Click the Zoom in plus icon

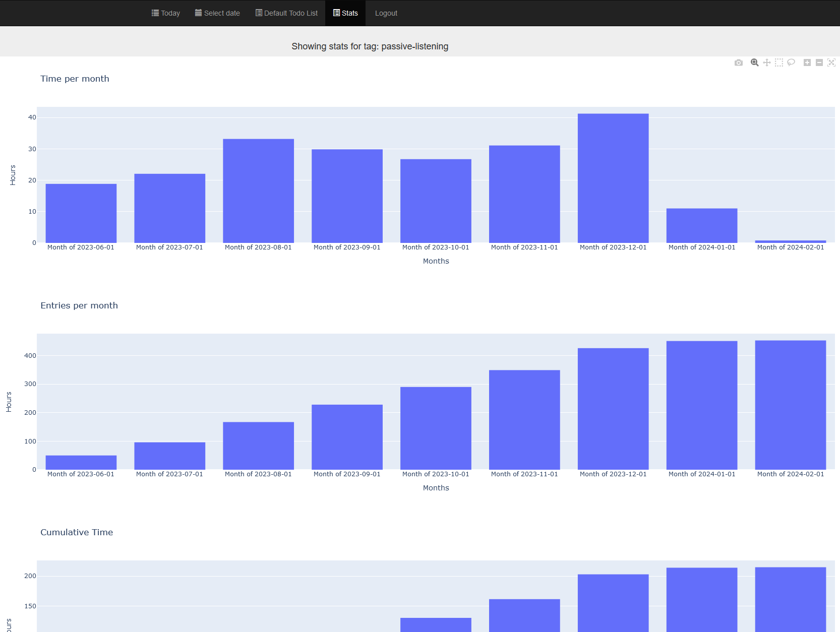(807, 62)
